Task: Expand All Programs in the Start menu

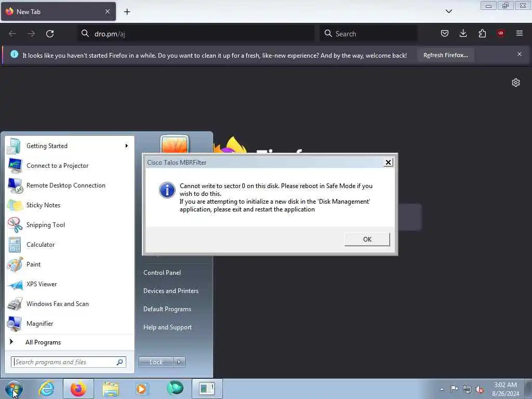Action: 70,342
